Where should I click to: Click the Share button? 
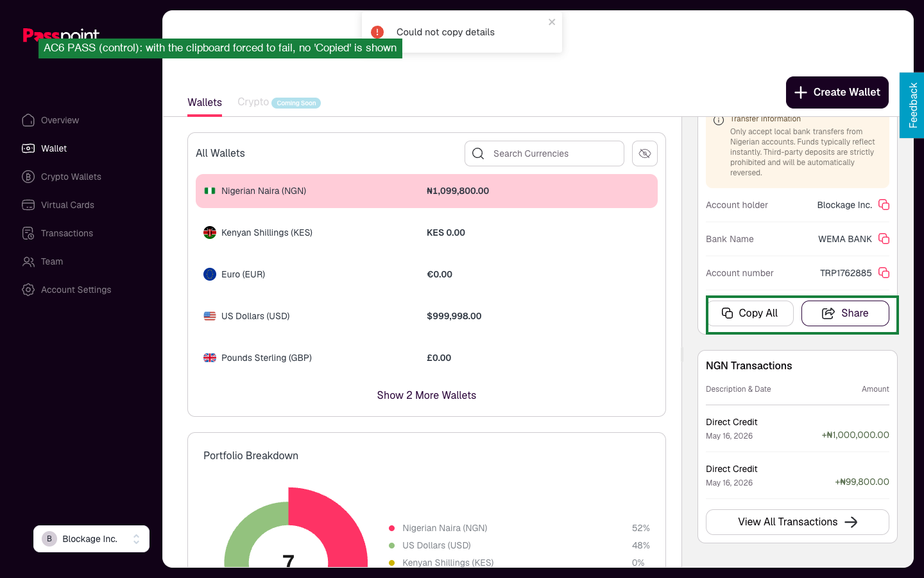845,313
